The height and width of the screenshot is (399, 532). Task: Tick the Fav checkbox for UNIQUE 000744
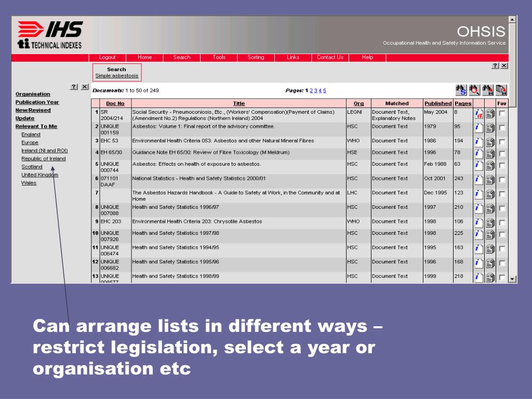(x=502, y=166)
